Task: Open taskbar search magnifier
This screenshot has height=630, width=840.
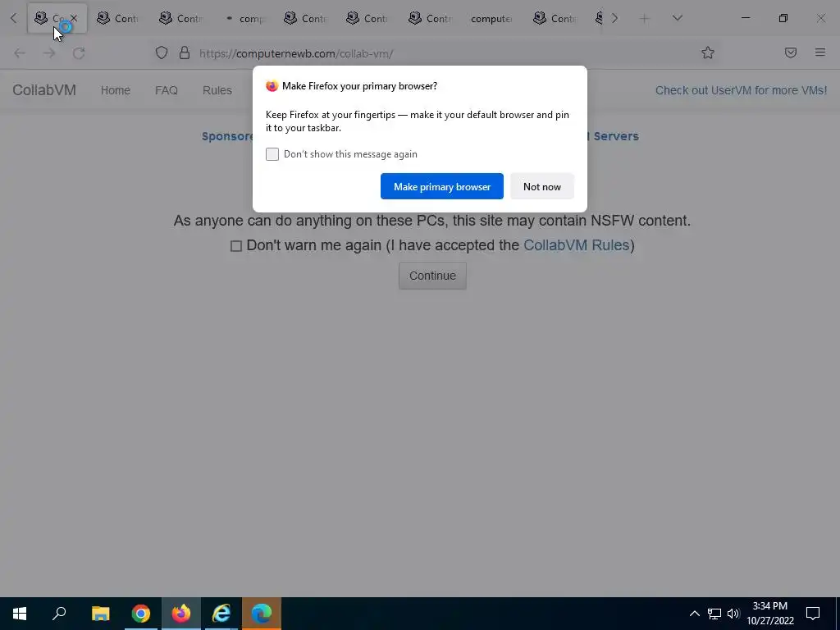Action: [59, 614]
